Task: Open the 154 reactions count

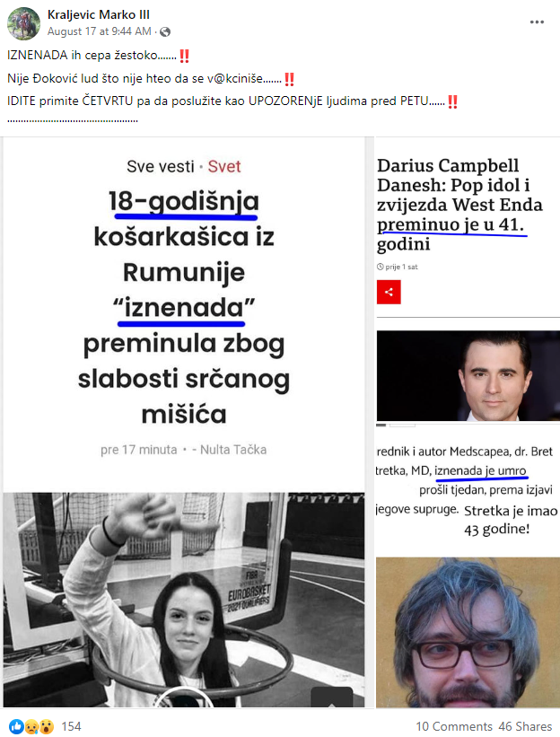Action: [72, 726]
